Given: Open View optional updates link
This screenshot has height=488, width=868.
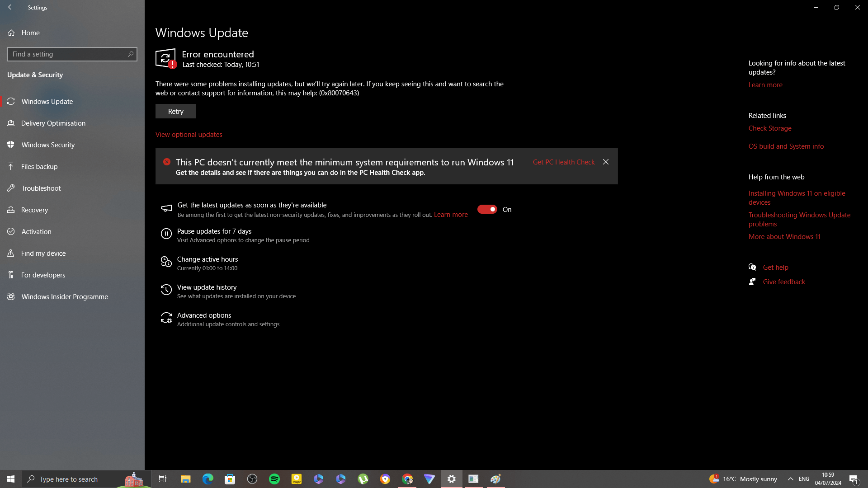Looking at the screenshot, I should [189, 135].
